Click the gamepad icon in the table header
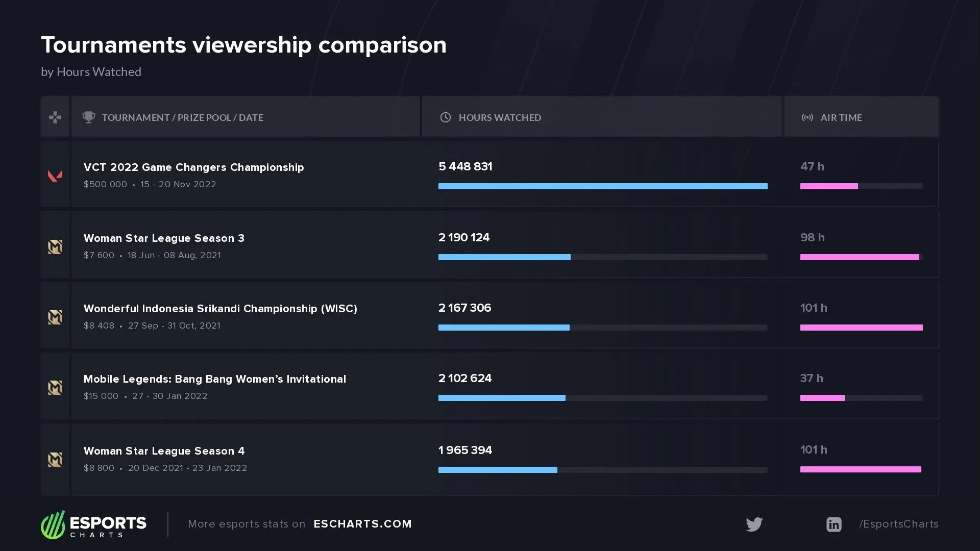 point(55,117)
